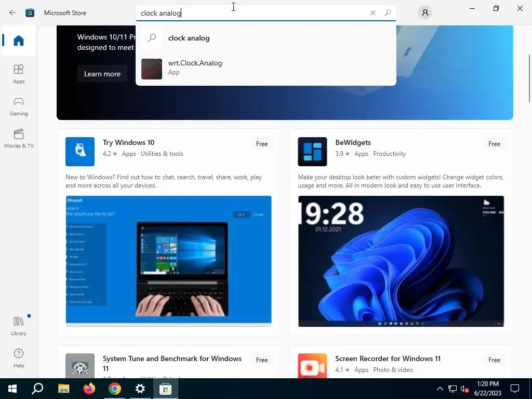Open the Try Windows 10 app icon
The image size is (532, 399).
point(79,151)
